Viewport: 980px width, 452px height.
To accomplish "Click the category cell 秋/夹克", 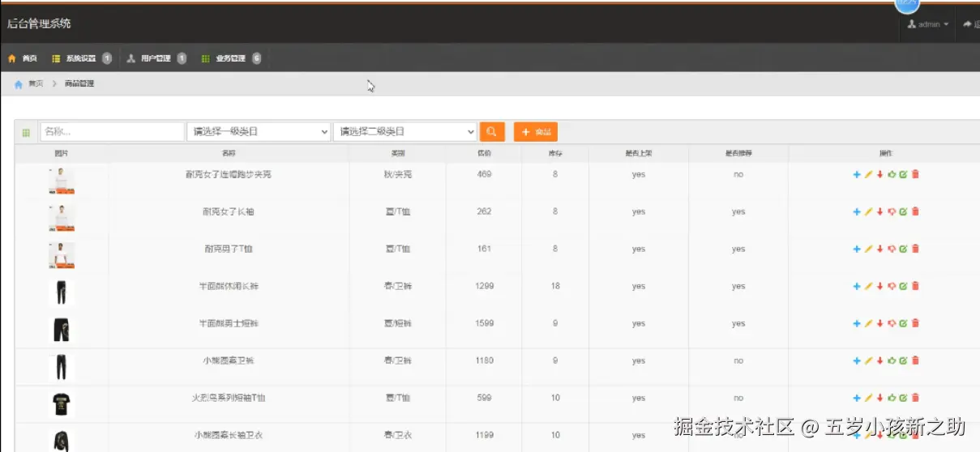I will (397, 174).
